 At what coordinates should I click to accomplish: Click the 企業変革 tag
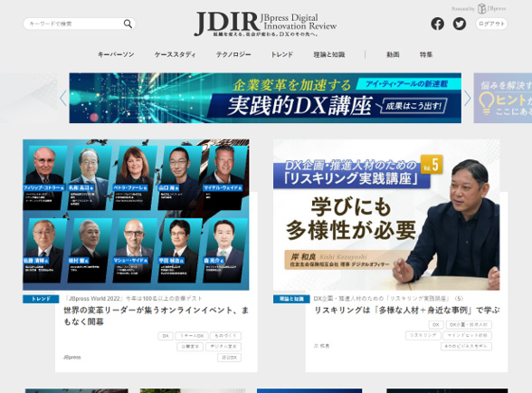click(x=190, y=347)
